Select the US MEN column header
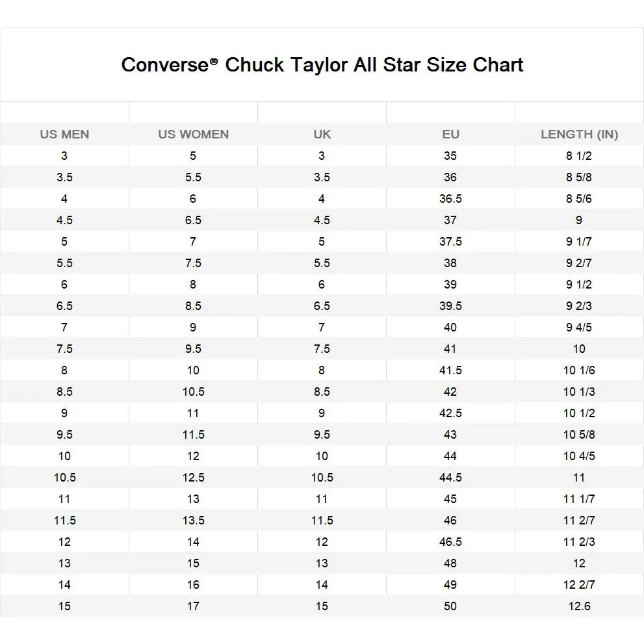This screenshot has height=644, width=644. 64,135
